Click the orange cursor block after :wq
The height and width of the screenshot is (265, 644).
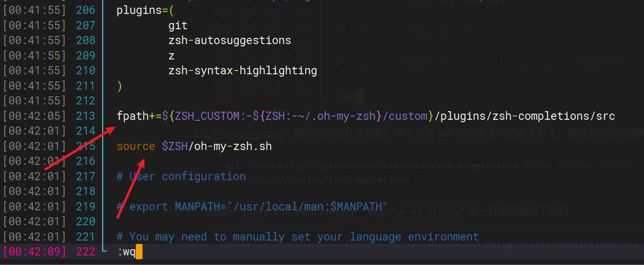pyautogui.click(x=139, y=252)
